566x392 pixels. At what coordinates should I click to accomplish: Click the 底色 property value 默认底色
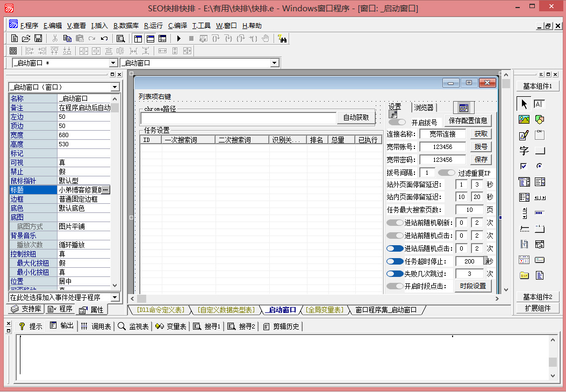(x=84, y=208)
